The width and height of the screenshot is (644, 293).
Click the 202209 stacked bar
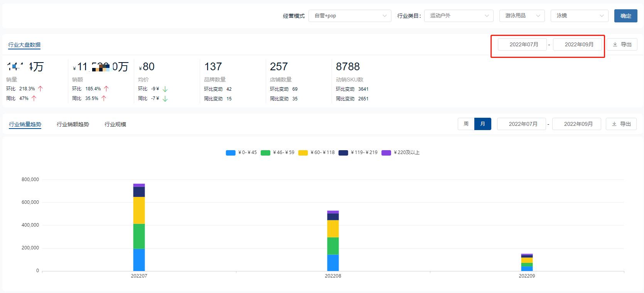coord(527,262)
